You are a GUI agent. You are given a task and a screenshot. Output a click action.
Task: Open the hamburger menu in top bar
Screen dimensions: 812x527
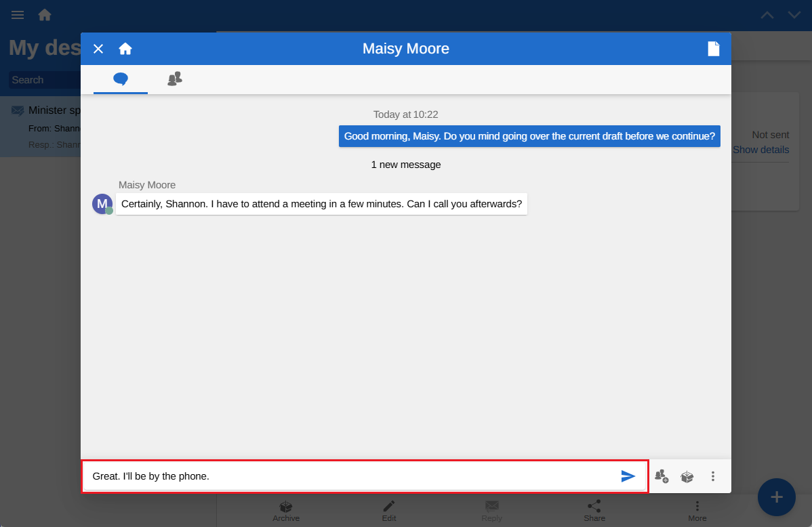pos(18,14)
